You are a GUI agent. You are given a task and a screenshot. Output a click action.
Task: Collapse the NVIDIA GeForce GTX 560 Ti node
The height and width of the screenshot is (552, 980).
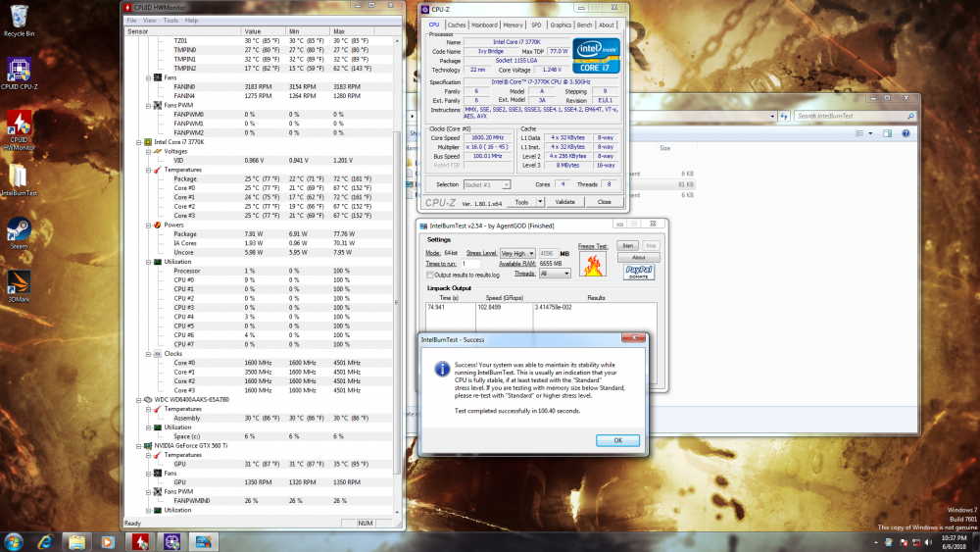pos(139,446)
